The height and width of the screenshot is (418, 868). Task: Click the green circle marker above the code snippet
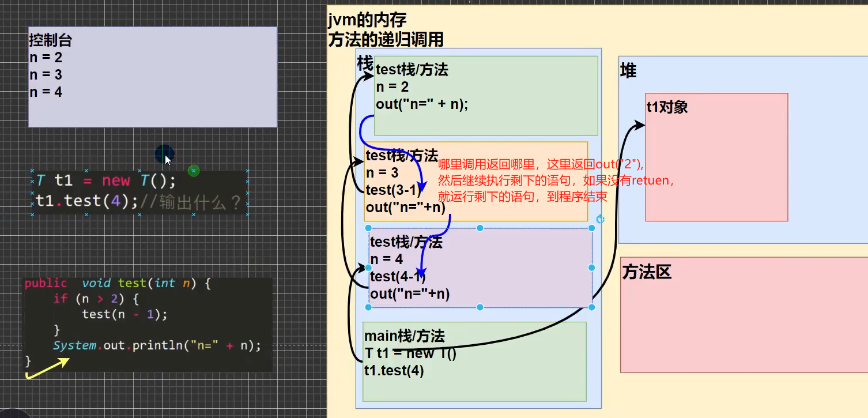point(194,171)
